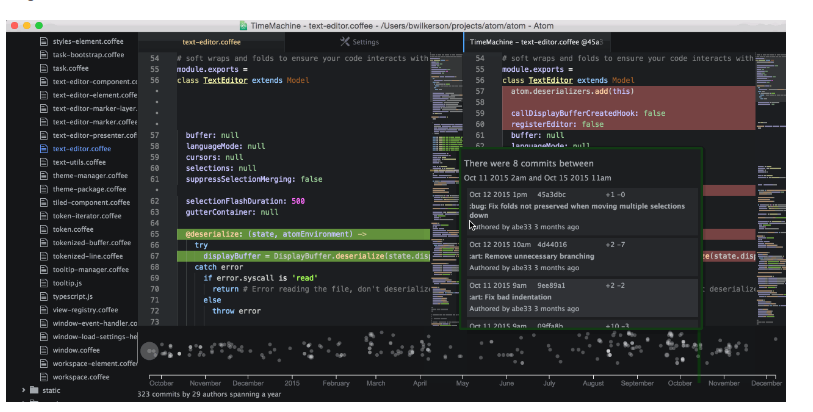813x412 pixels.
Task: Click file icon beside view-registry.coffee
Action: click(x=44, y=310)
